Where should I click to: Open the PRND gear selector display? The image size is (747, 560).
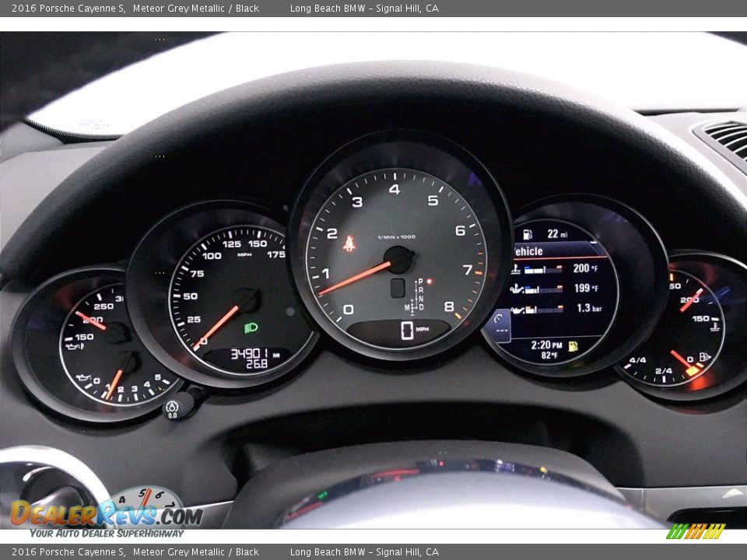tap(420, 294)
